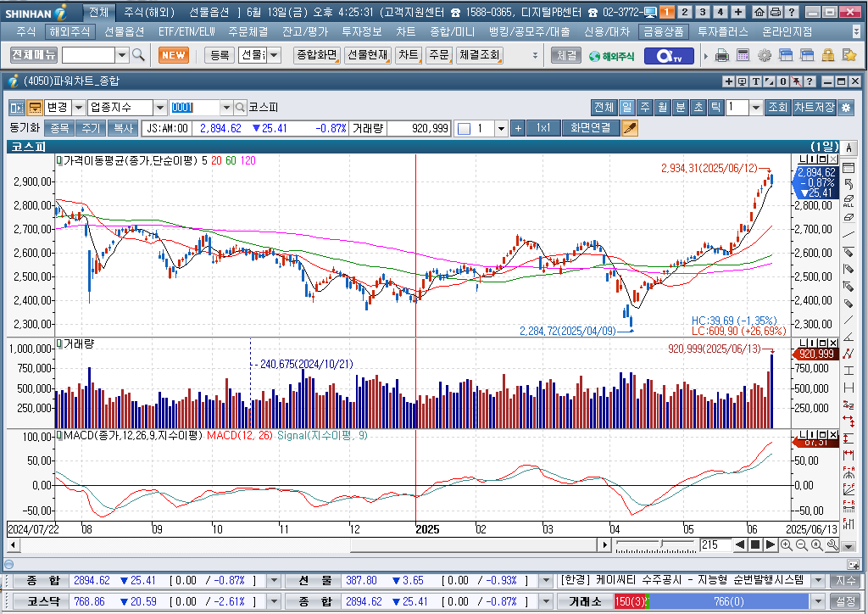
Task: Open the 선물 dropdown next to 등록
Action: click(275, 55)
